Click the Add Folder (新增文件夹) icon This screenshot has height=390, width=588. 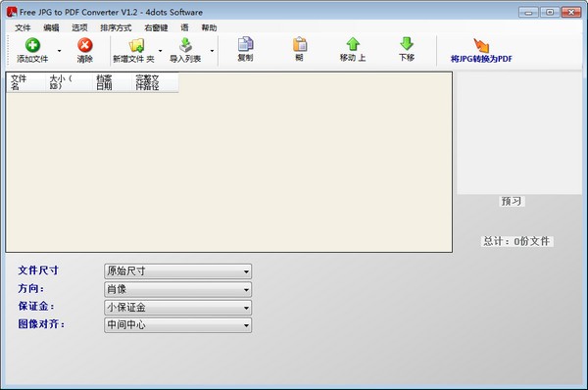pyautogui.click(x=136, y=45)
